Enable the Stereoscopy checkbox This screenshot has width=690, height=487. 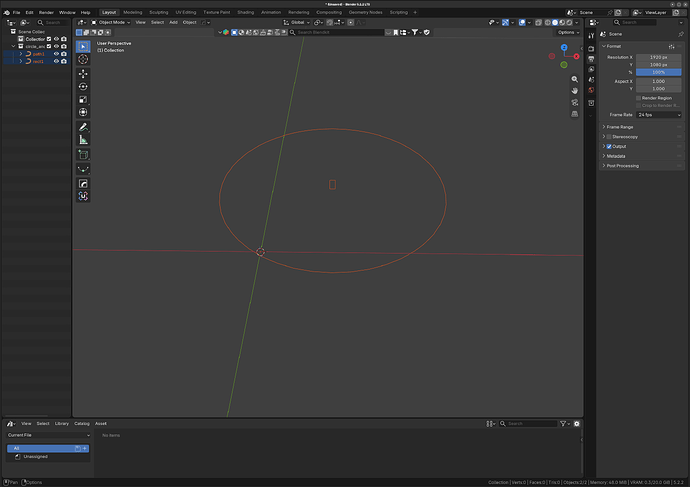point(609,137)
